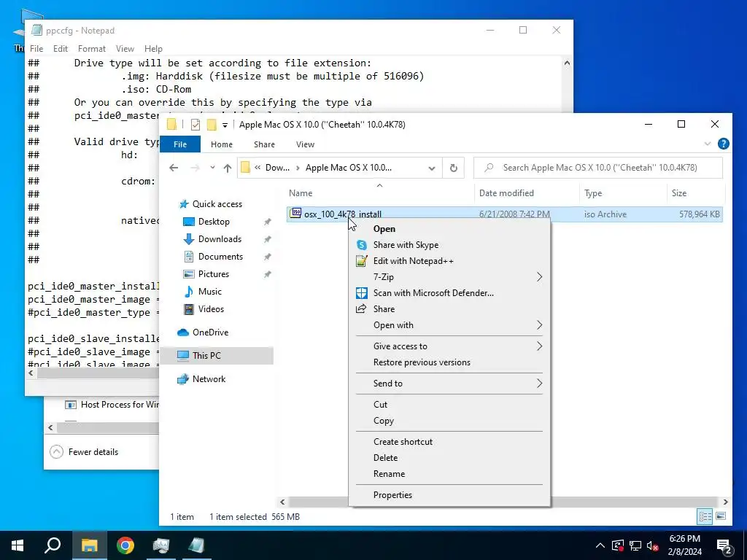Select Share in context menu
The image size is (747, 560).
tap(384, 309)
